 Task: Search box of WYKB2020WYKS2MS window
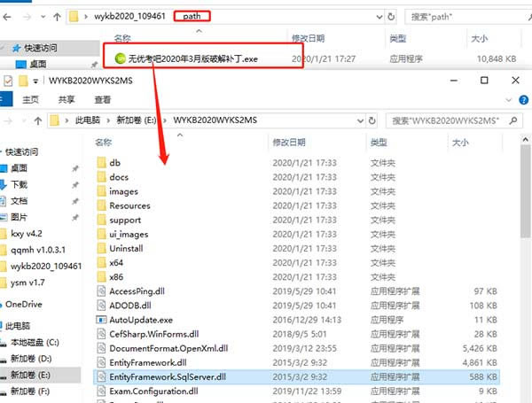point(454,120)
